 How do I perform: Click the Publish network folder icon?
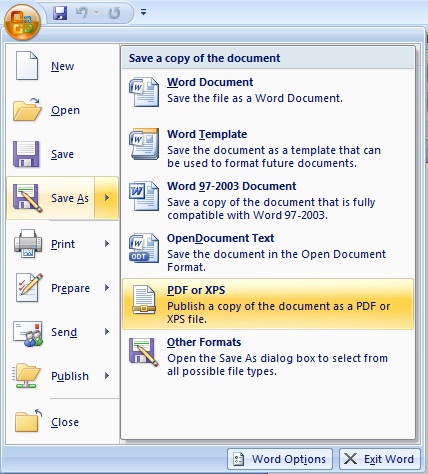[x=27, y=376]
